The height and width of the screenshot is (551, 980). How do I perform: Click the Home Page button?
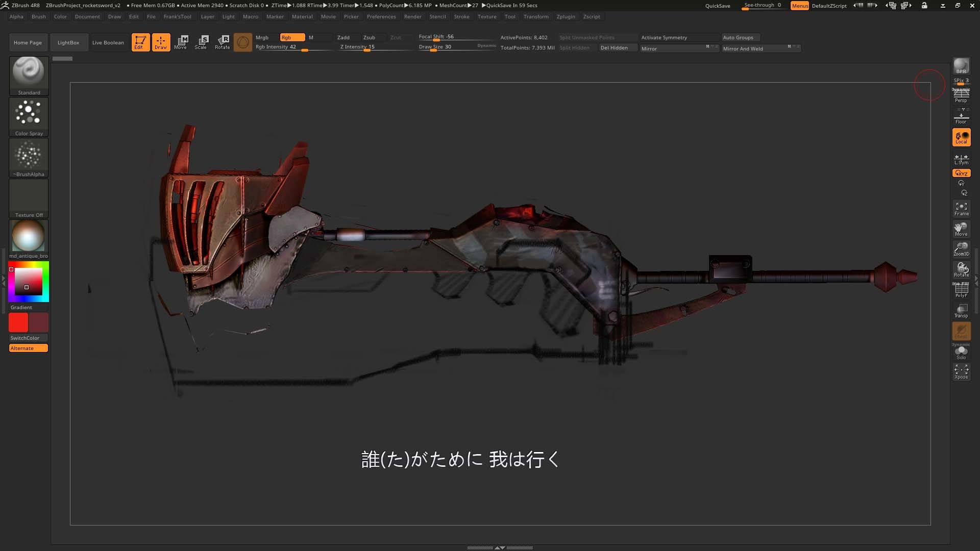[x=28, y=42]
